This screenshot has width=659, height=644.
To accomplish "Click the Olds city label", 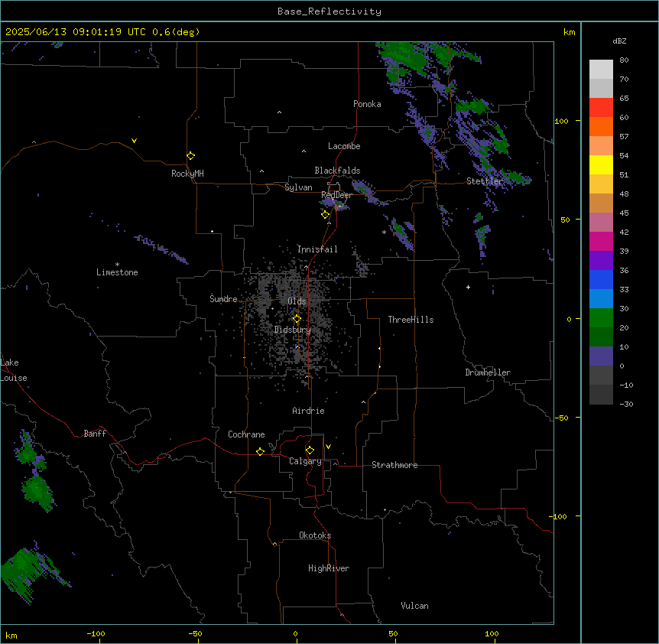I will point(297,301).
